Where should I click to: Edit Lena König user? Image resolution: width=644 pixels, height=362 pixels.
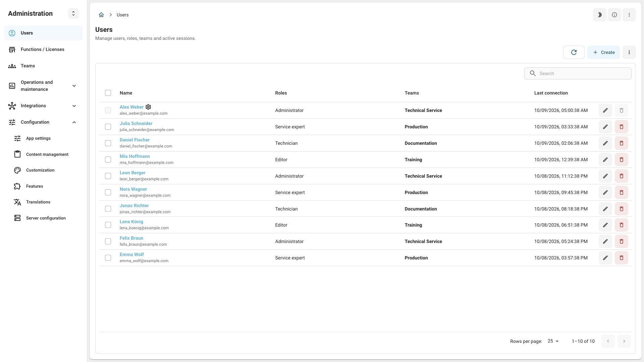point(605,225)
